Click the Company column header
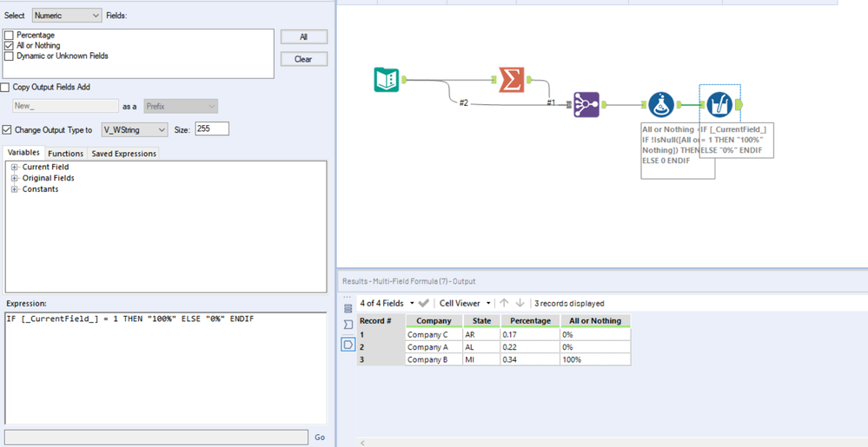 tap(434, 321)
